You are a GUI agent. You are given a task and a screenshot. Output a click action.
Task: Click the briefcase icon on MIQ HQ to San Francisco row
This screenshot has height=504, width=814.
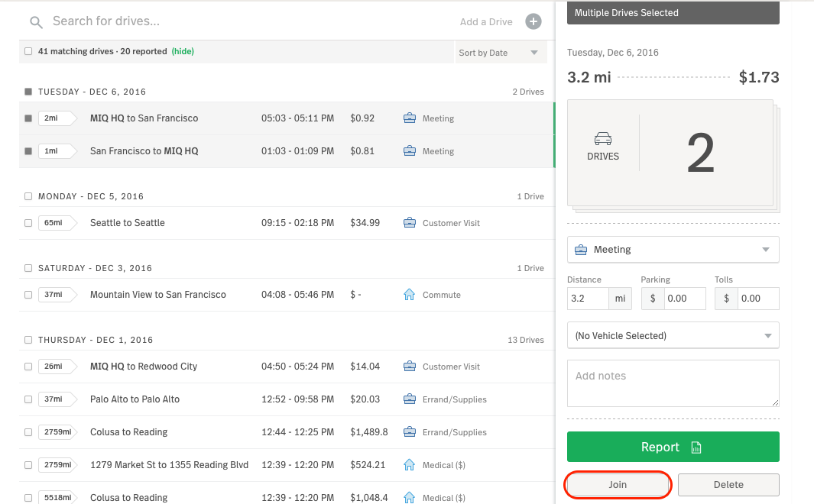tap(410, 118)
